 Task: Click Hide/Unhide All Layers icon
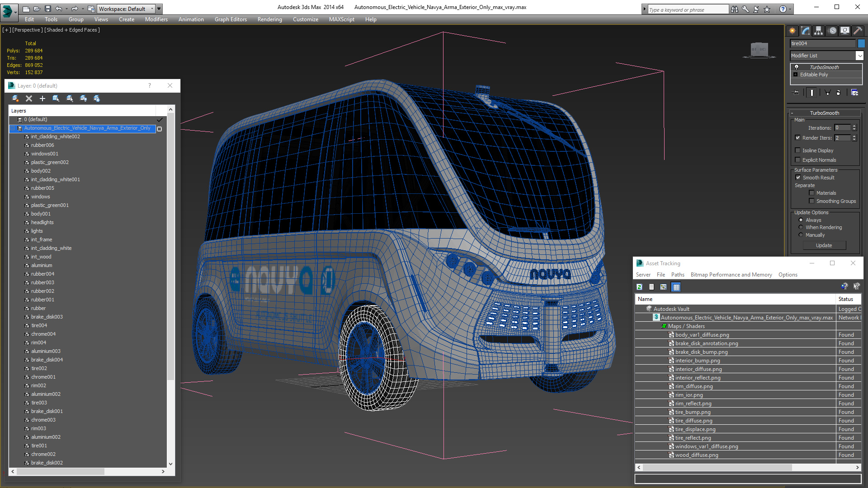(x=83, y=98)
